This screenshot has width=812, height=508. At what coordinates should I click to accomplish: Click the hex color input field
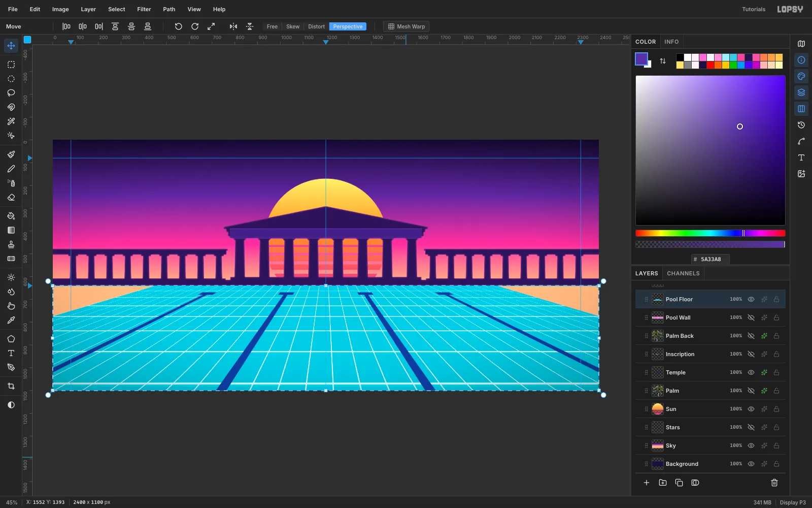click(x=710, y=259)
